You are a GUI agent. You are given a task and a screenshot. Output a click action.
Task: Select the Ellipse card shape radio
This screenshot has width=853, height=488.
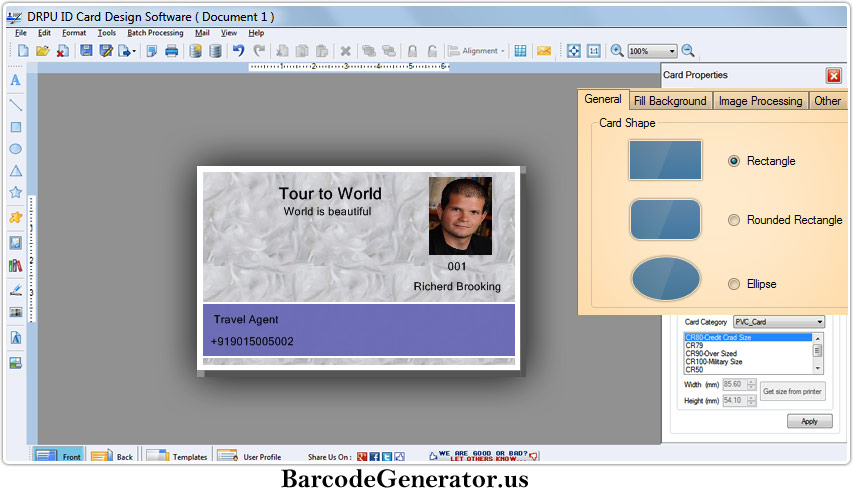tap(734, 284)
